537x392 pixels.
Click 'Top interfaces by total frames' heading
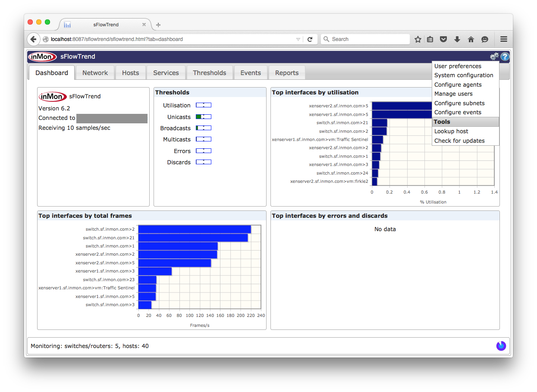click(85, 216)
